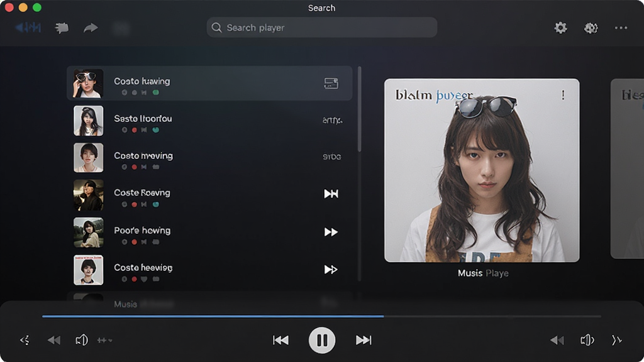Click exclamation icon on the album cover

pyautogui.click(x=563, y=95)
